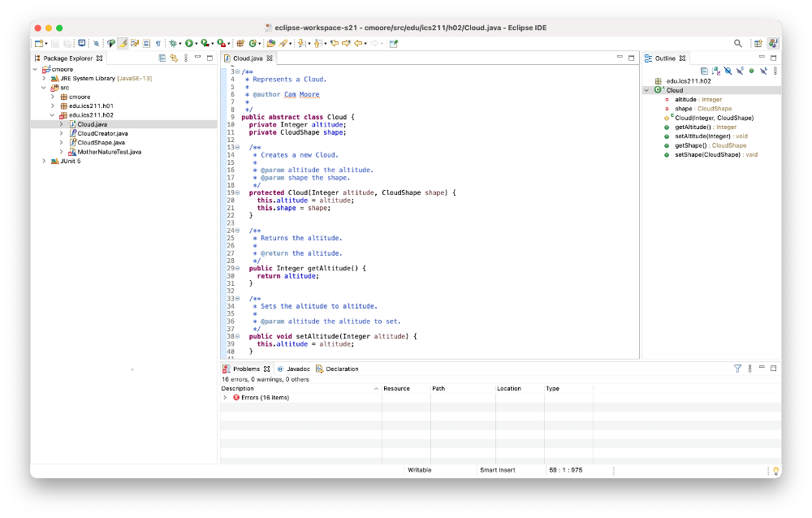The image size is (812, 518).
Task: Click the tip lightbulb in the status bar
Action: click(775, 470)
